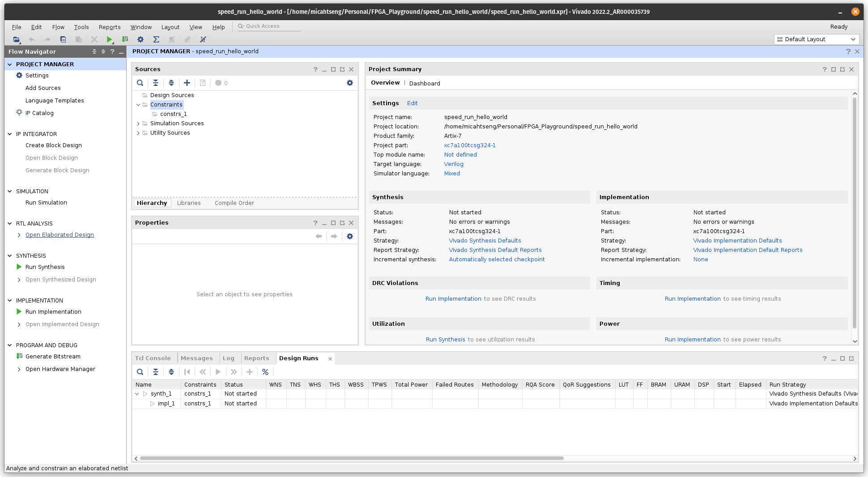This screenshot has height=477, width=868.
Task: Switch to the Libraries tab in Sources
Action: click(189, 203)
